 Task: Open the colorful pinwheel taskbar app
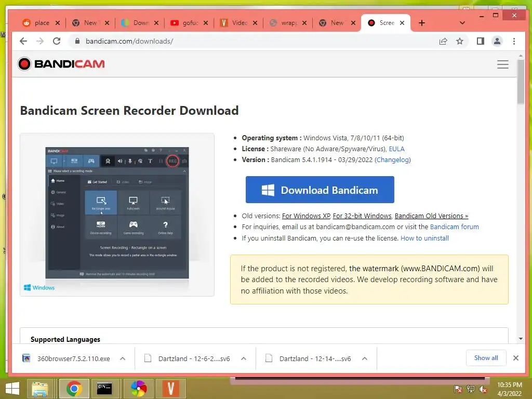click(139, 389)
